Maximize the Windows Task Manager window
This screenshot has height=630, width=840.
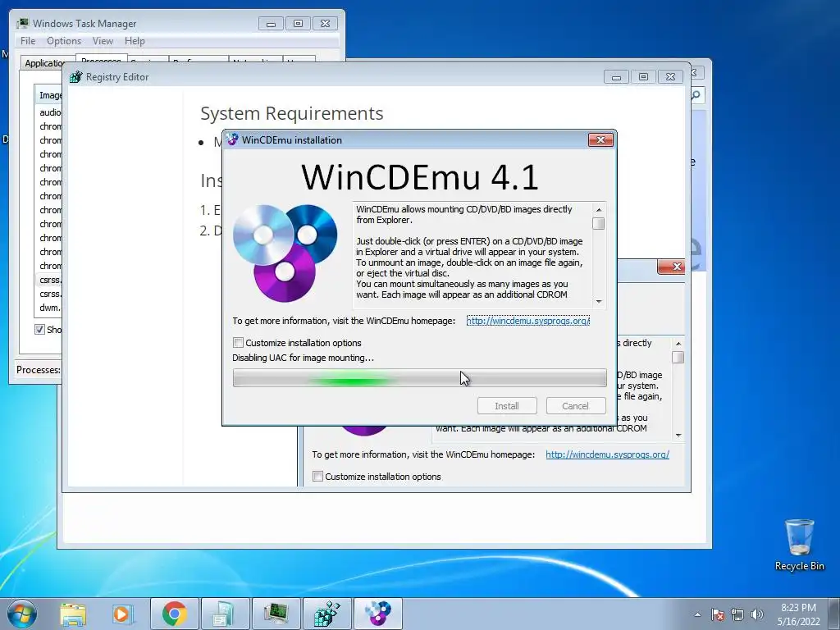299,24
